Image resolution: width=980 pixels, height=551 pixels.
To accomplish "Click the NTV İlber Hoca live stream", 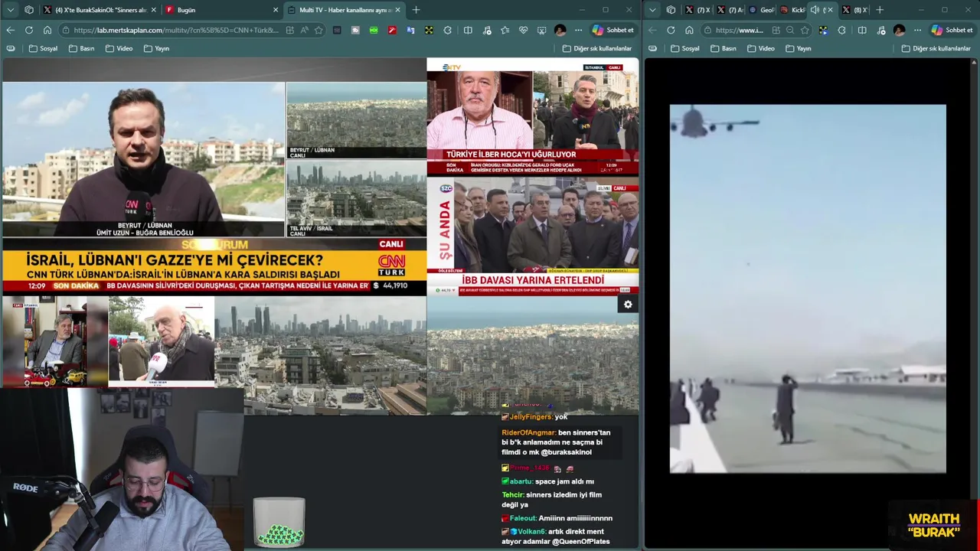I will coord(533,117).
